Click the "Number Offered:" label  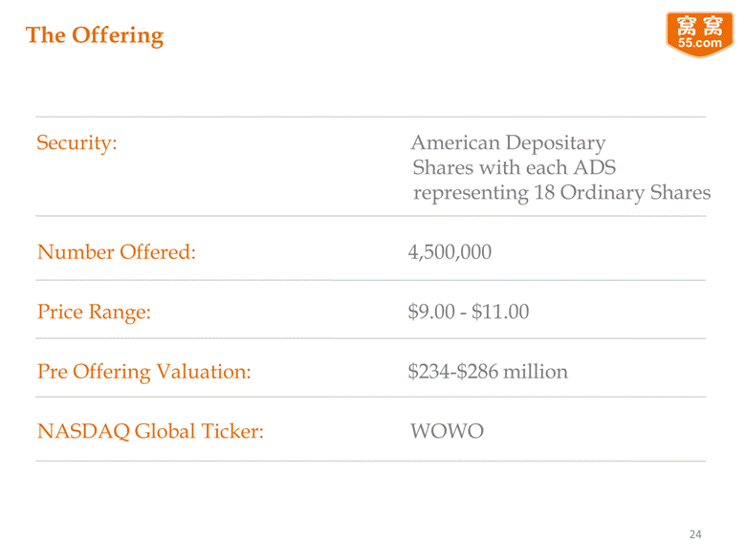tap(116, 252)
